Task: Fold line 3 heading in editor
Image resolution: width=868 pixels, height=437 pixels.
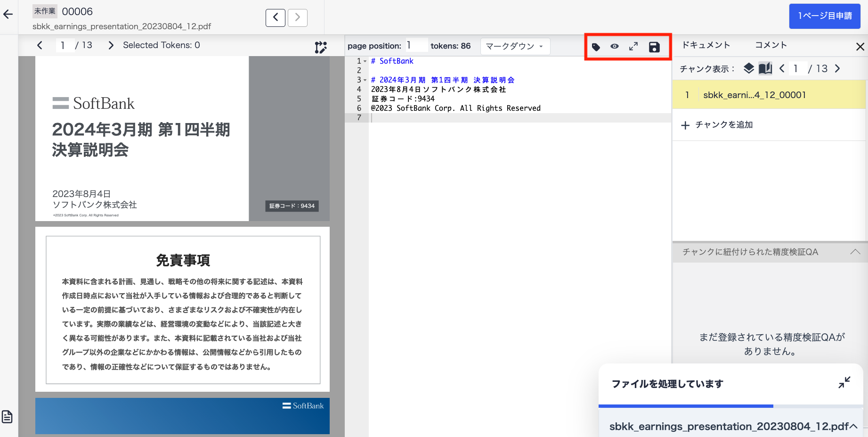Action: pyautogui.click(x=365, y=80)
